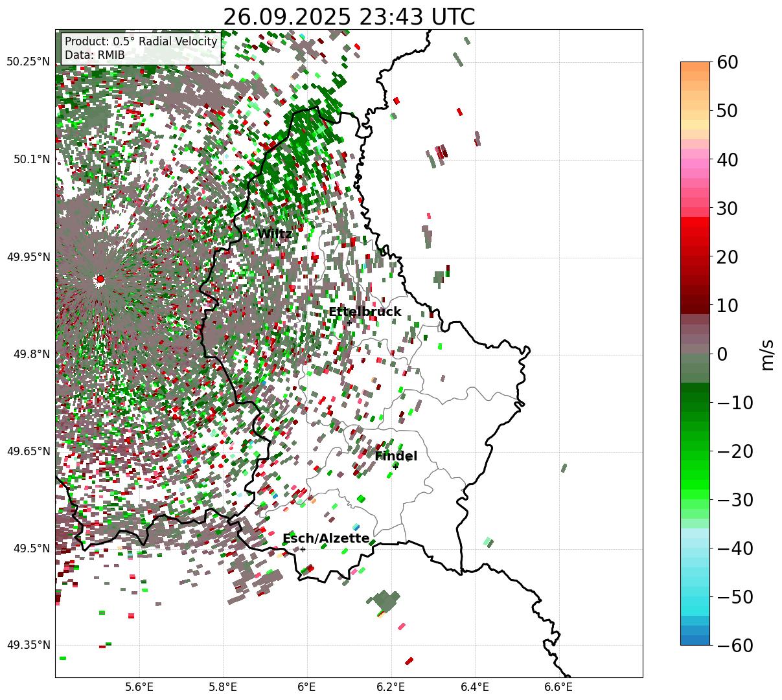Click the 49.8°N latitude tick label
Viewport: 782px width, 700px height.
click(x=30, y=354)
